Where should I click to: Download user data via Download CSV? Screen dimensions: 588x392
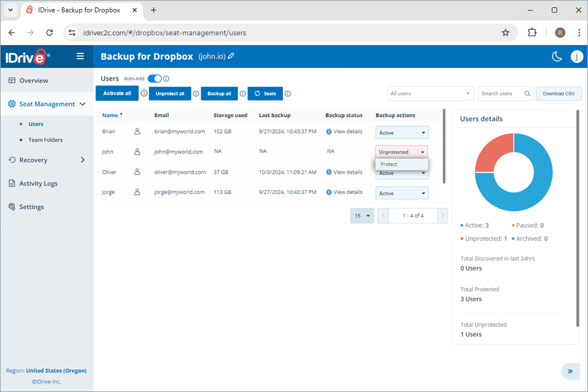[x=559, y=93]
